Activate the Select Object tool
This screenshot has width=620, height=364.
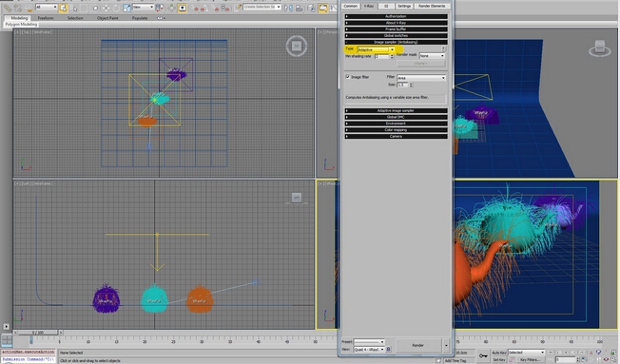[64, 8]
